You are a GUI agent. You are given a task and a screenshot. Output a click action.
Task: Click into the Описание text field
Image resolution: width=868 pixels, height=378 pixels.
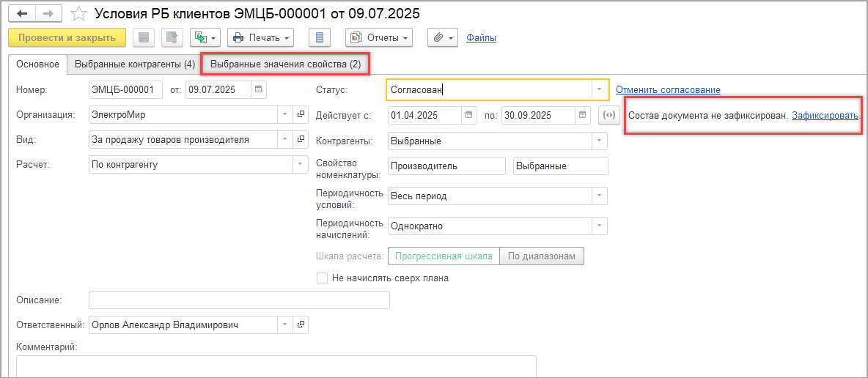(x=239, y=300)
